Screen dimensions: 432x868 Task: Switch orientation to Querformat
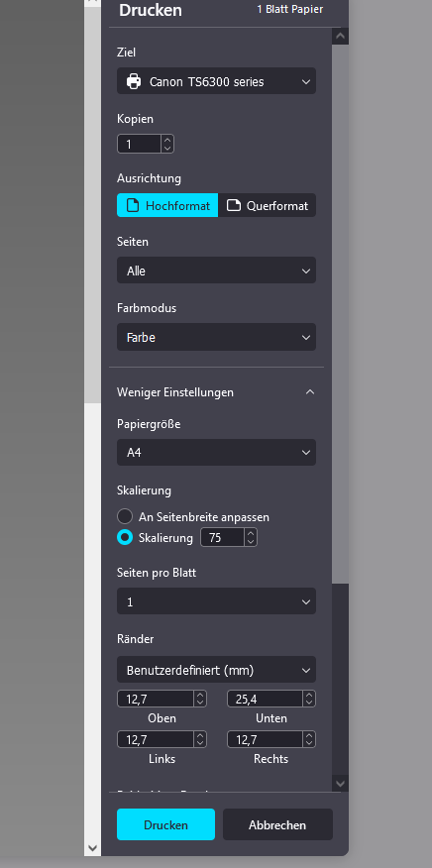[267, 205]
